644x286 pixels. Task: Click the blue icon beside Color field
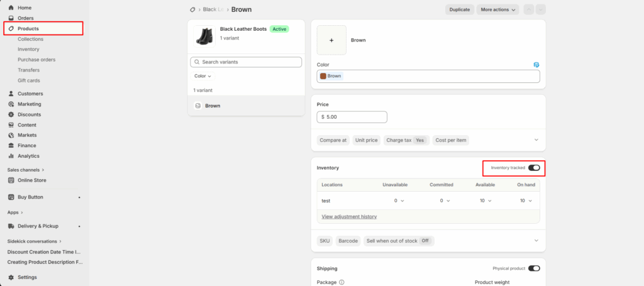tap(536, 65)
